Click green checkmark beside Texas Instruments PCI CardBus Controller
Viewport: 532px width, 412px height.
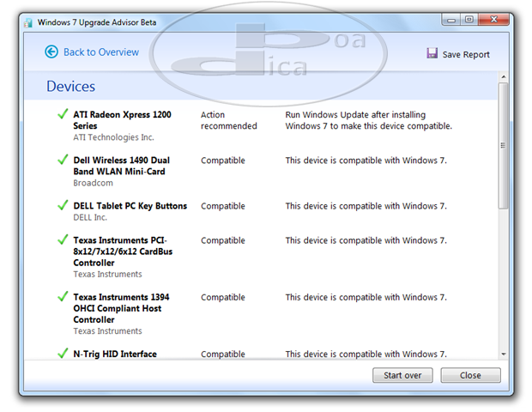coord(62,240)
